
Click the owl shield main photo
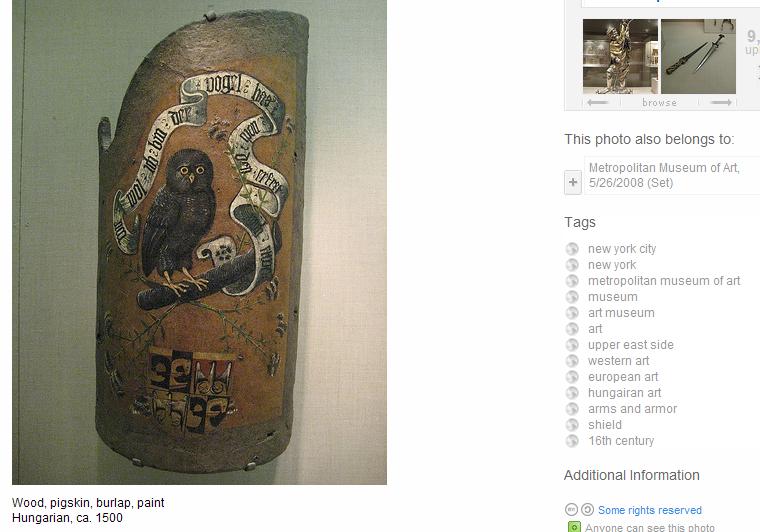199,242
